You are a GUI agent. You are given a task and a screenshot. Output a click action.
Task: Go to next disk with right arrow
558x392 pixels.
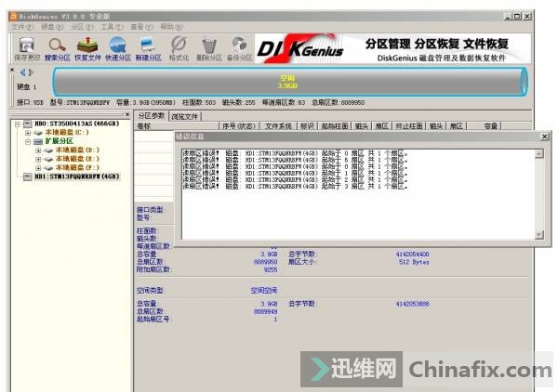pyautogui.click(x=31, y=72)
